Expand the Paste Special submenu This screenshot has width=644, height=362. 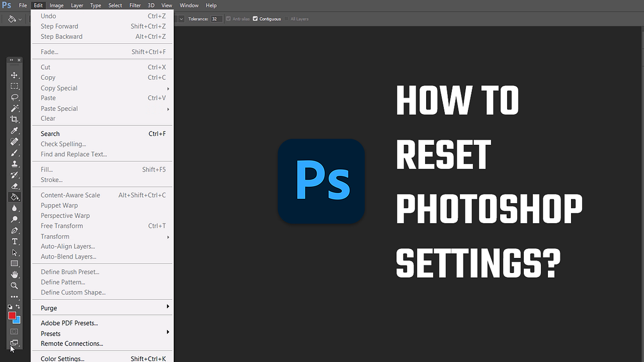(x=59, y=108)
